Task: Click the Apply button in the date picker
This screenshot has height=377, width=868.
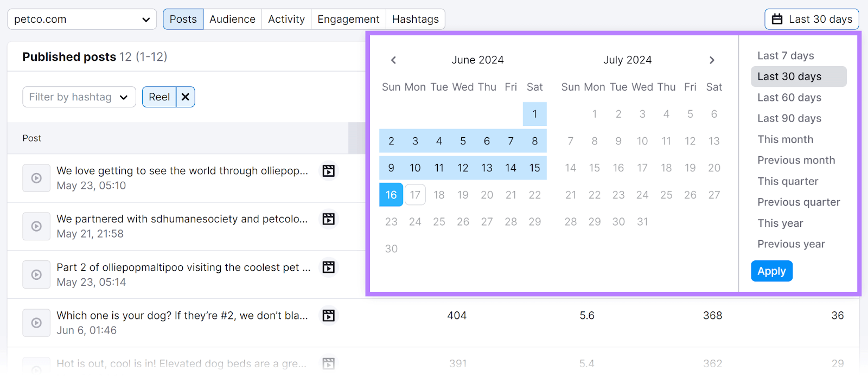Action: pos(771,271)
